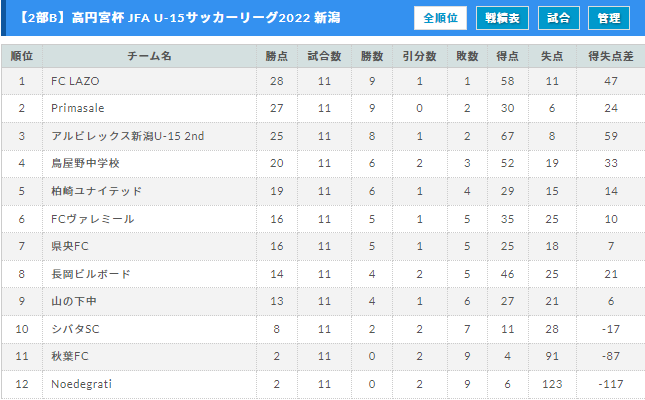Click the シバタSC team name
The width and height of the screenshot is (645, 400).
pyautogui.click(x=75, y=329)
